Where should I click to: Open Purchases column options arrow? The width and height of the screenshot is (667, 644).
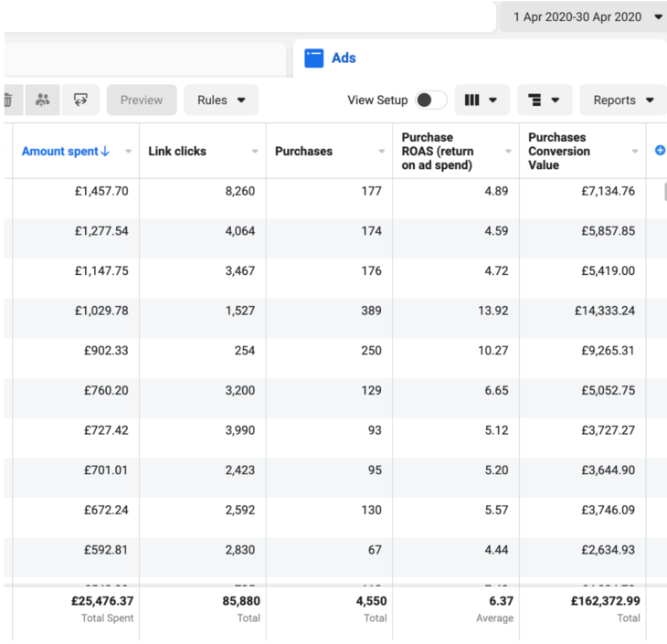click(x=382, y=152)
